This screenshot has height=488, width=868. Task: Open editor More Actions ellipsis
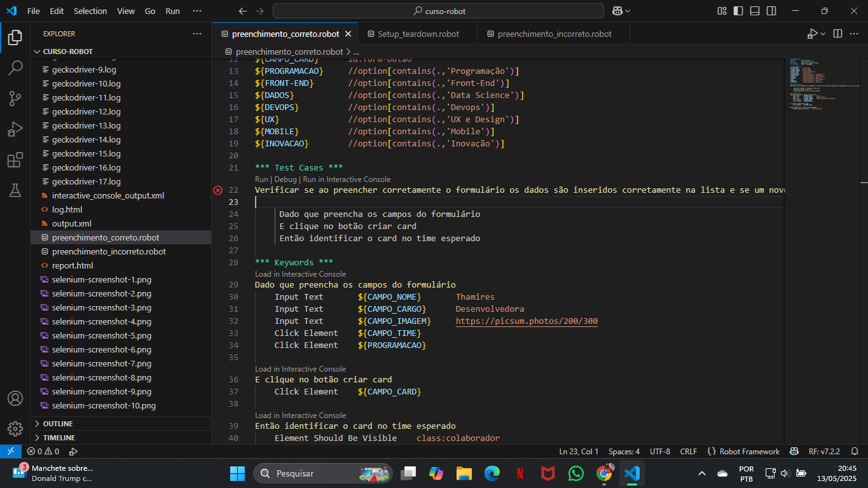[x=854, y=34]
